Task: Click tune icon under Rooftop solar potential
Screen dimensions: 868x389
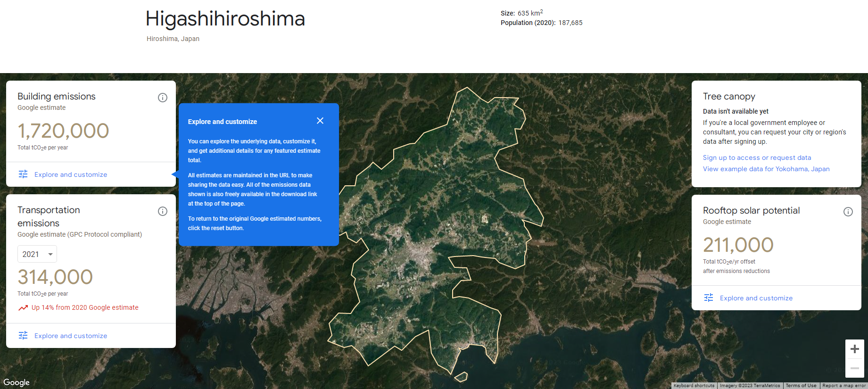Action: click(x=709, y=298)
